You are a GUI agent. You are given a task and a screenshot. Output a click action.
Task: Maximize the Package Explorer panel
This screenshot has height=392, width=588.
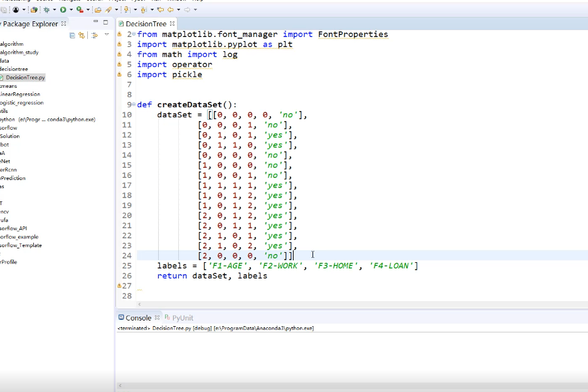(106, 23)
